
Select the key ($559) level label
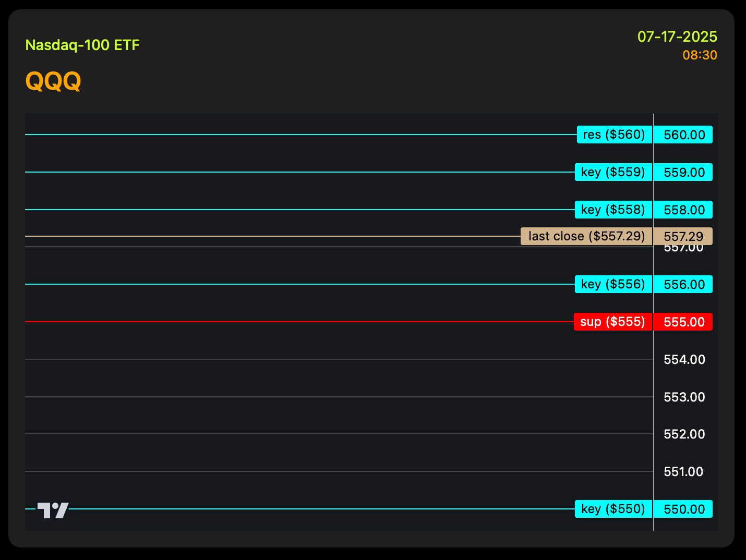[x=613, y=172]
